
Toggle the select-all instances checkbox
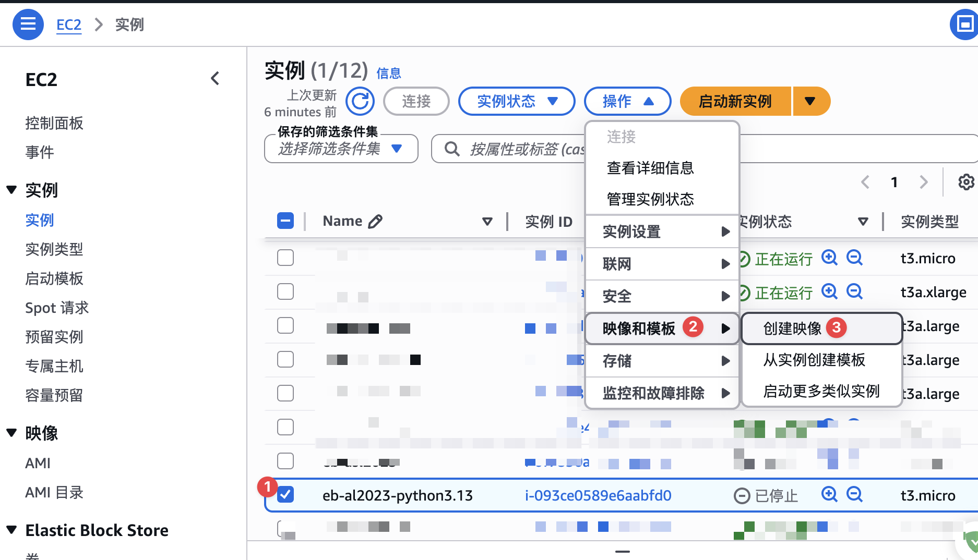coord(285,221)
